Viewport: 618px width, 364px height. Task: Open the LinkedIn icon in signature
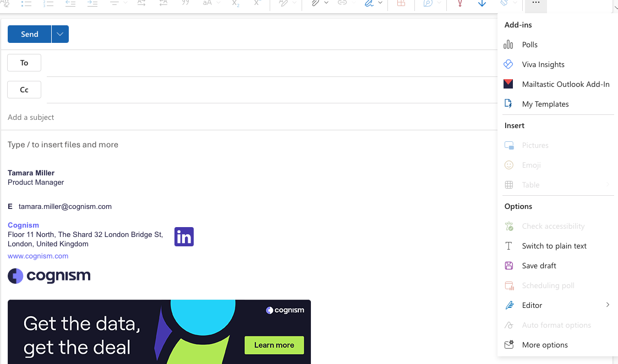click(x=184, y=237)
